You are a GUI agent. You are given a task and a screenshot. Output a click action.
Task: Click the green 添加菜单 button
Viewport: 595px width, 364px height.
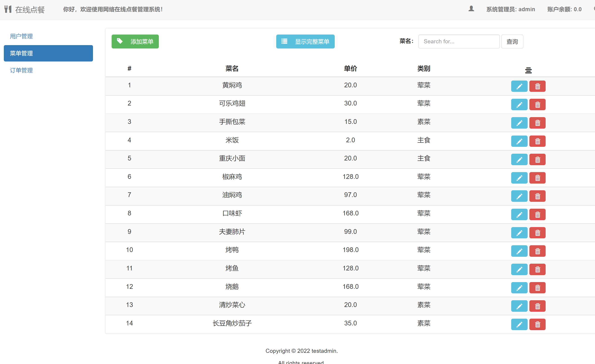tap(135, 41)
